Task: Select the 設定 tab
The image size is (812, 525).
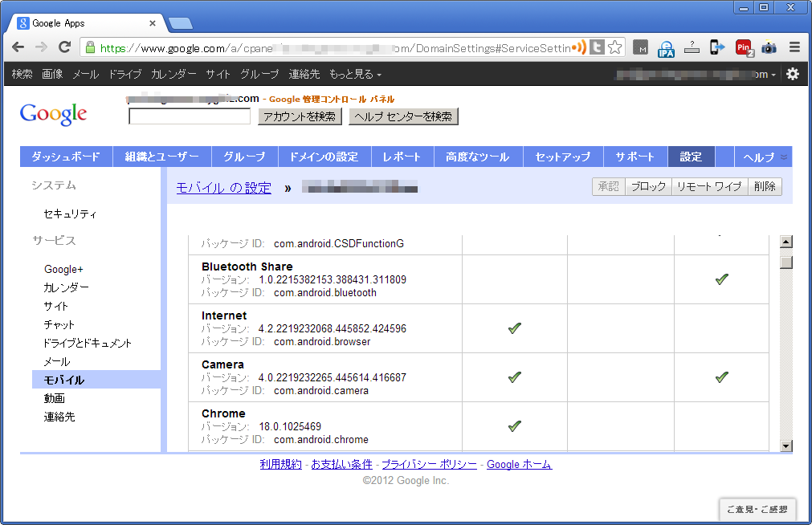Action: (x=692, y=157)
